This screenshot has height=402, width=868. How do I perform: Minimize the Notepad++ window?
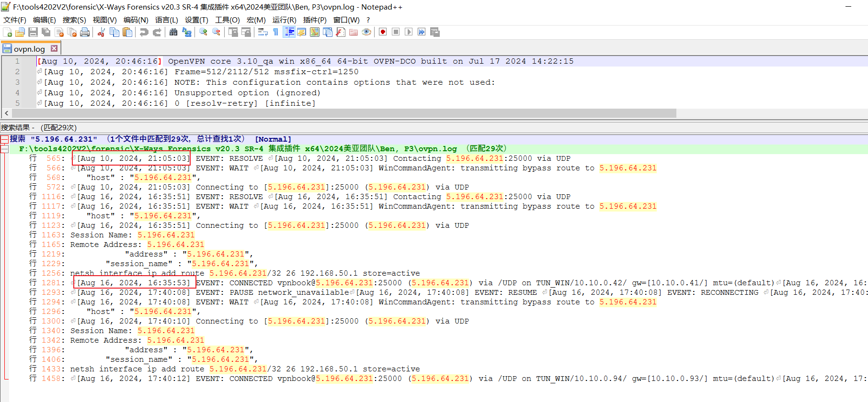pos(848,7)
